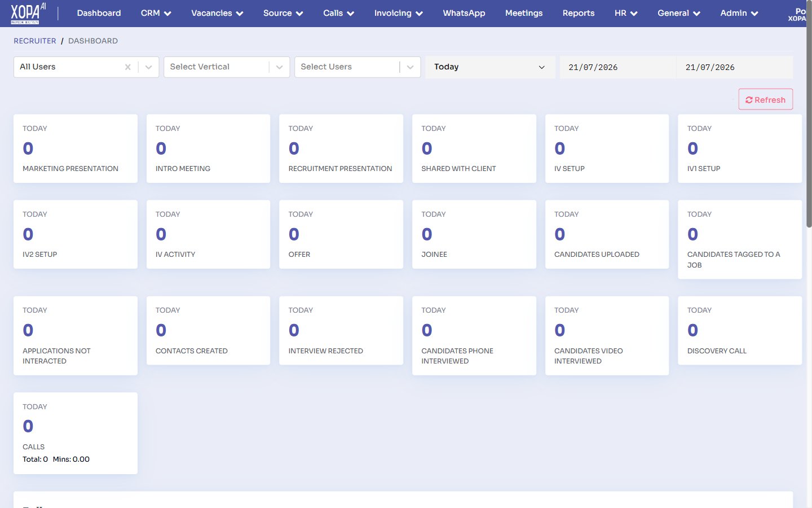Open the Interview Rejected card
This screenshot has height=508, width=812.
(341, 331)
